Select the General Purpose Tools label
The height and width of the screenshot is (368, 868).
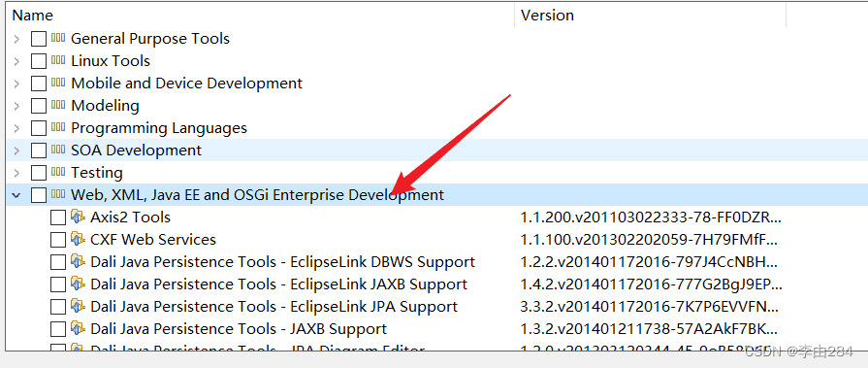point(150,39)
